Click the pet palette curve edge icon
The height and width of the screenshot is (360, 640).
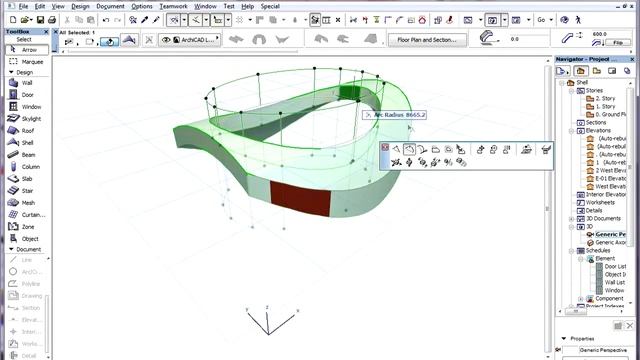pyautogui.click(x=409, y=149)
